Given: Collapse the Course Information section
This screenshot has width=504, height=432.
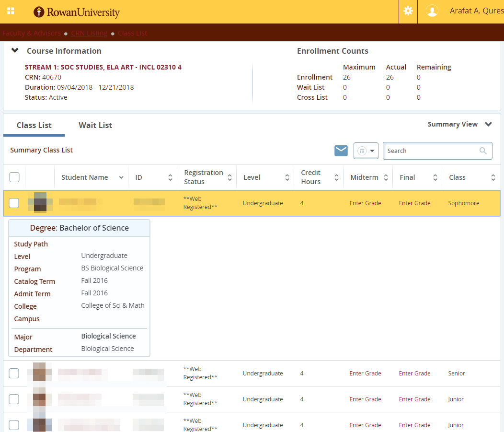Looking at the screenshot, I should point(15,50).
